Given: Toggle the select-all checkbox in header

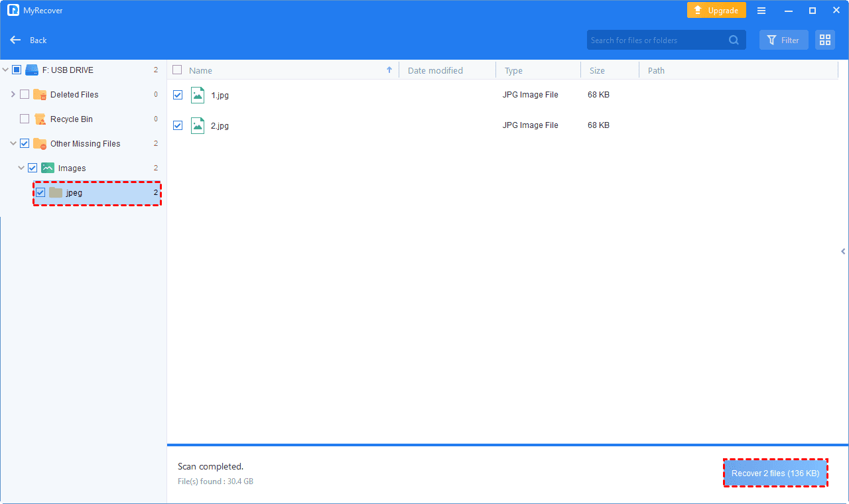Looking at the screenshot, I should click(177, 70).
